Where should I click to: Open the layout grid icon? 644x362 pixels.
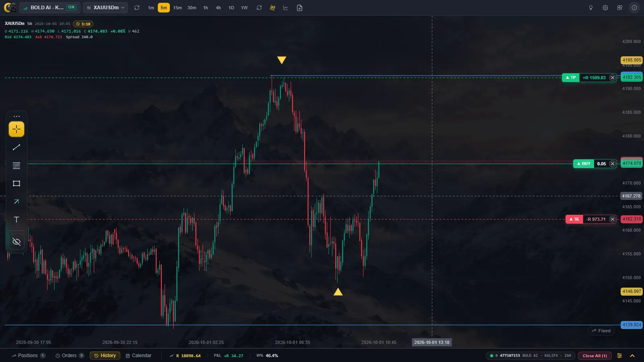click(620, 8)
